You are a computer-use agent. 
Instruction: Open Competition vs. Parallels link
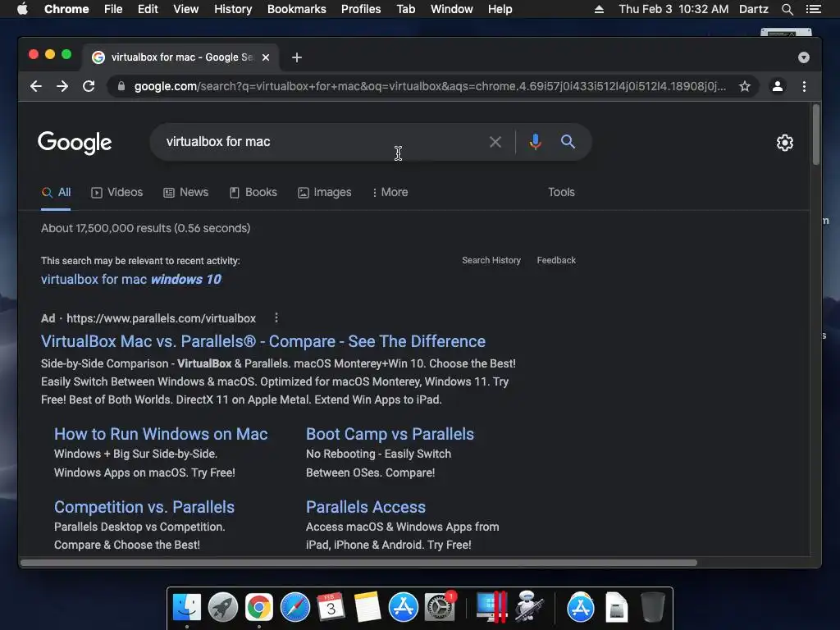pyautogui.click(x=144, y=507)
